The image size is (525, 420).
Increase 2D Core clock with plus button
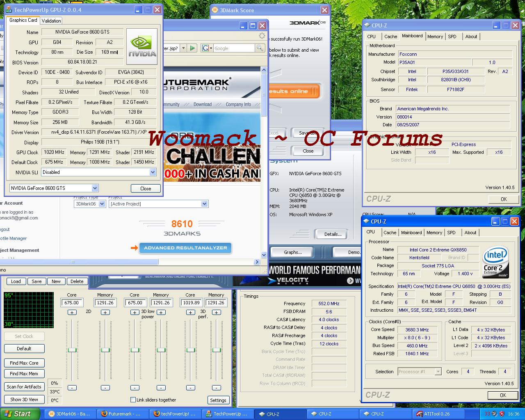click(x=72, y=313)
